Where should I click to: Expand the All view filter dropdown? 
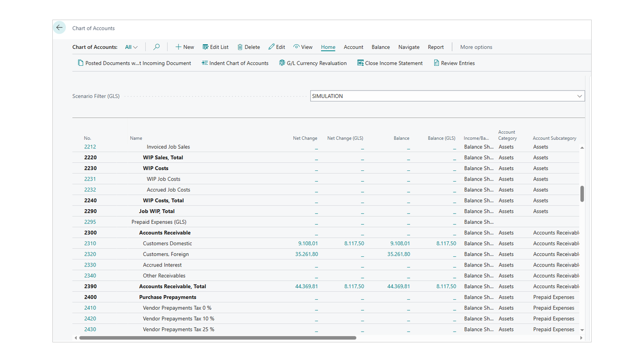131,47
